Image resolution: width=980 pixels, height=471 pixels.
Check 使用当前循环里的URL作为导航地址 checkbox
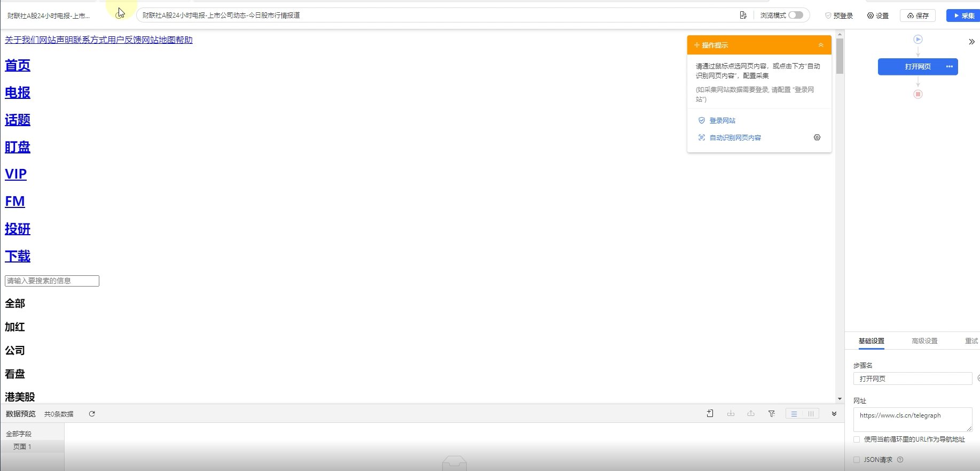point(857,439)
